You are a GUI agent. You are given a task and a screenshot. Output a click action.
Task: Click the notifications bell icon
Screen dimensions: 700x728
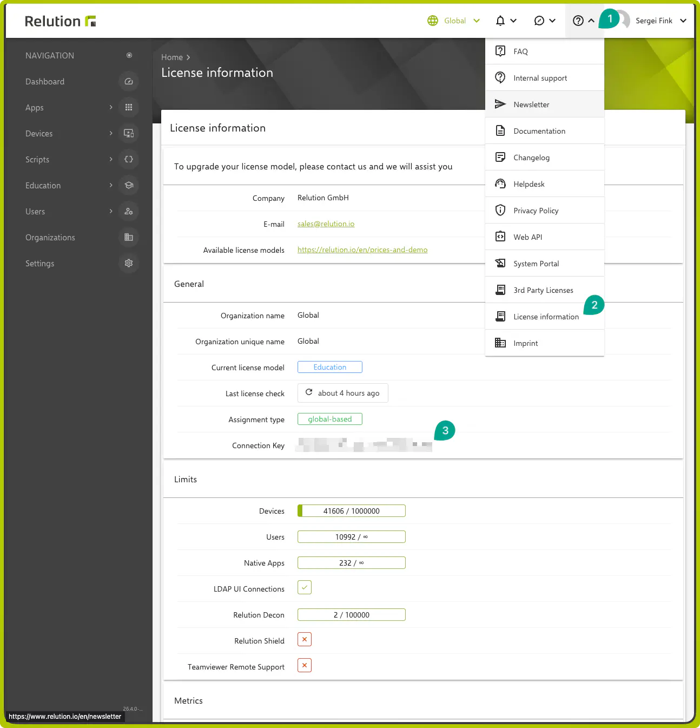tap(500, 21)
